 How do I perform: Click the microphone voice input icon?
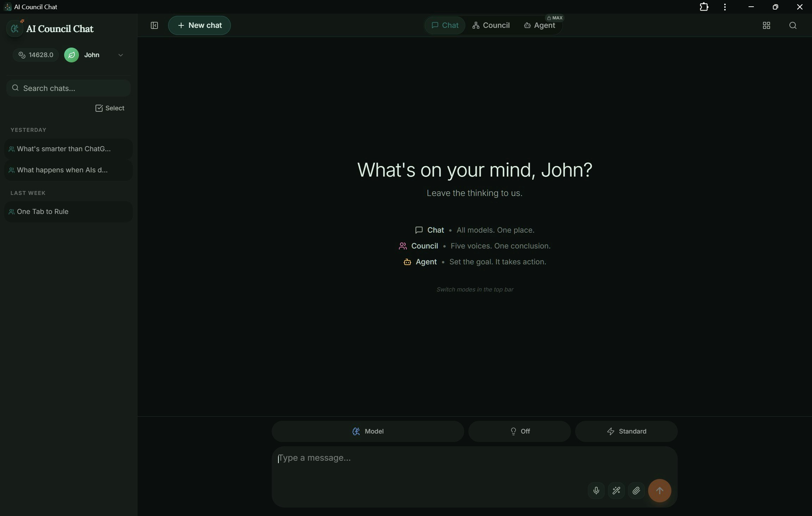coord(596,490)
